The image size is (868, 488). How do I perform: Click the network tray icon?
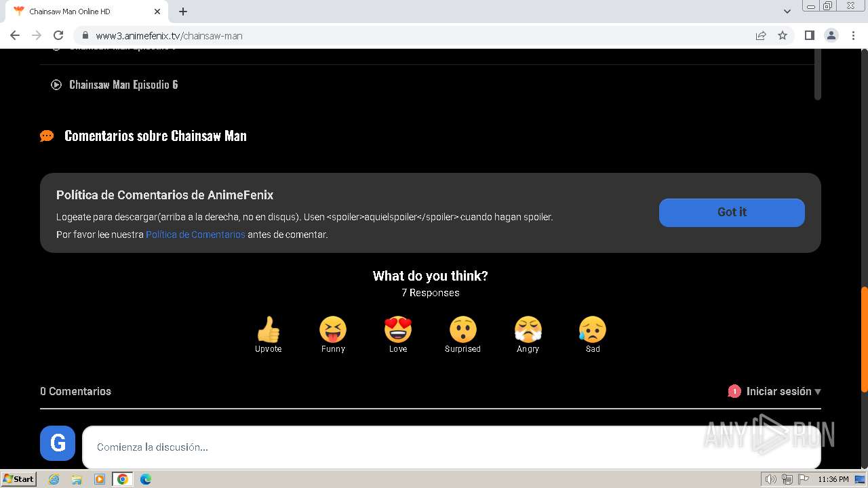tap(787, 479)
